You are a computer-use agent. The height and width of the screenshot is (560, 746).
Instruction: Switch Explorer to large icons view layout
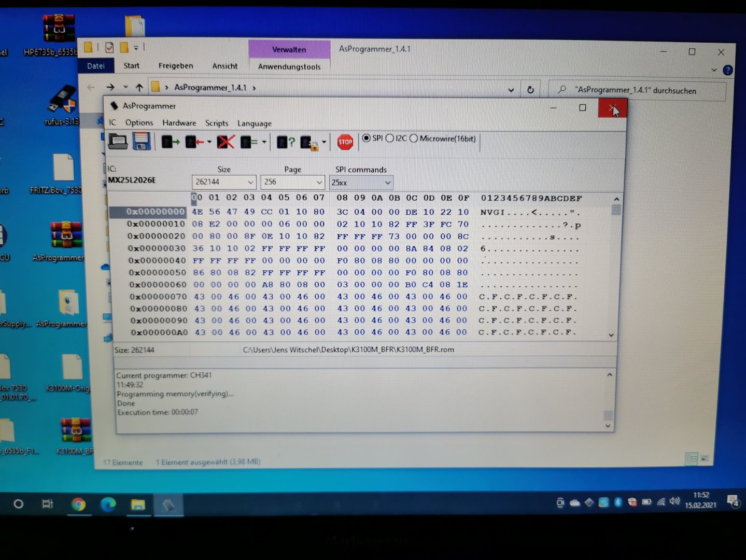click(704, 458)
